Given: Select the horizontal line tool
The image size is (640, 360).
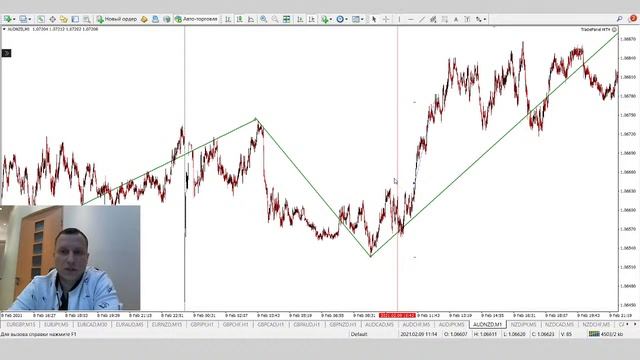Looking at the screenshot, I should (x=411, y=19).
